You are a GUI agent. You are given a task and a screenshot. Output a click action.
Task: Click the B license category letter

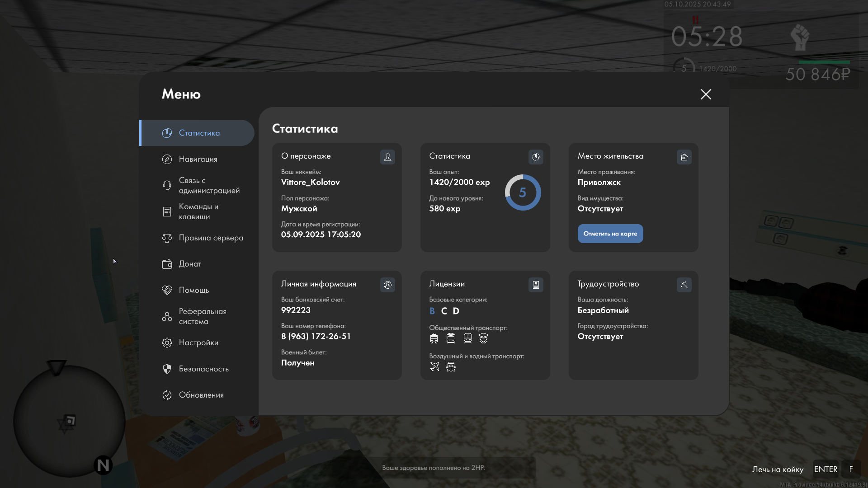coord(432,311)
